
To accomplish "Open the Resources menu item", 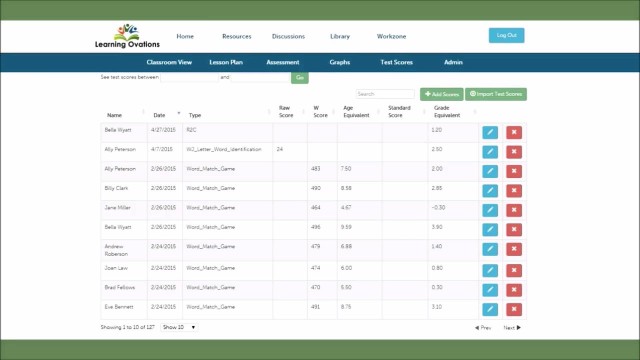I will [237, 36].
